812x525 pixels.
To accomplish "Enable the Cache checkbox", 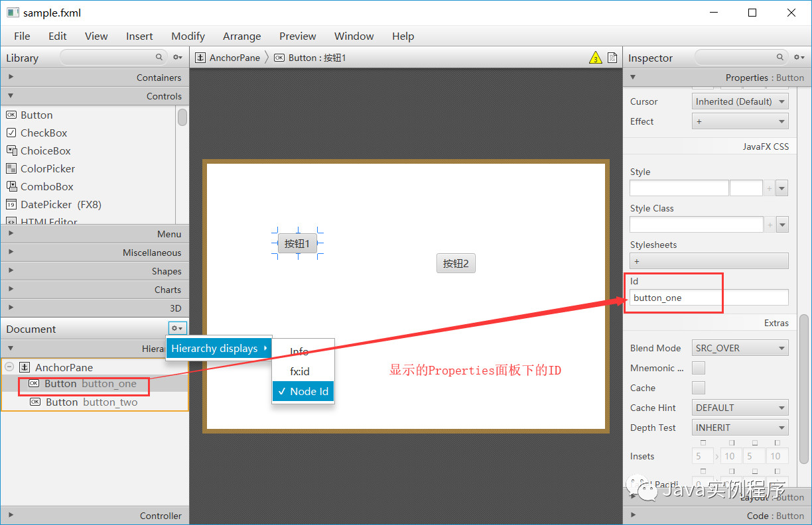I will tap(699, 388).
